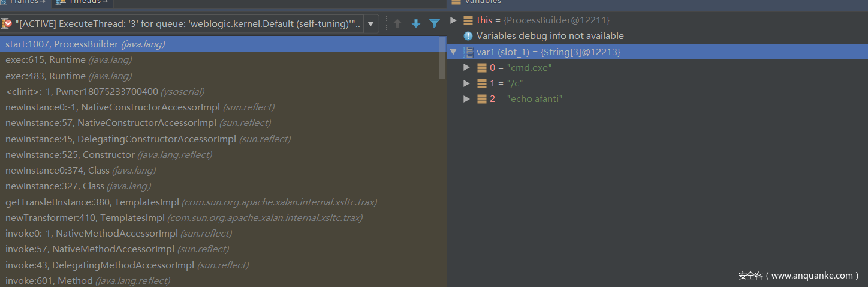Click the icon beside element 2 "echo afanti"

(x=482, y=99)
